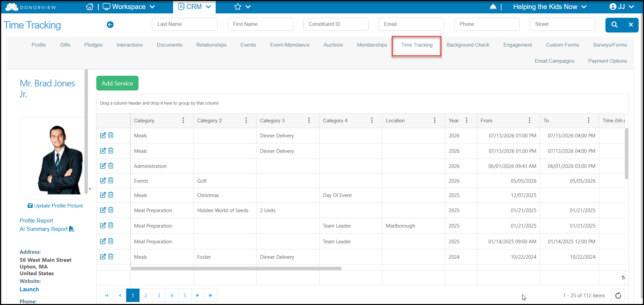Click the Constituent ID search field

pos(336,24)
